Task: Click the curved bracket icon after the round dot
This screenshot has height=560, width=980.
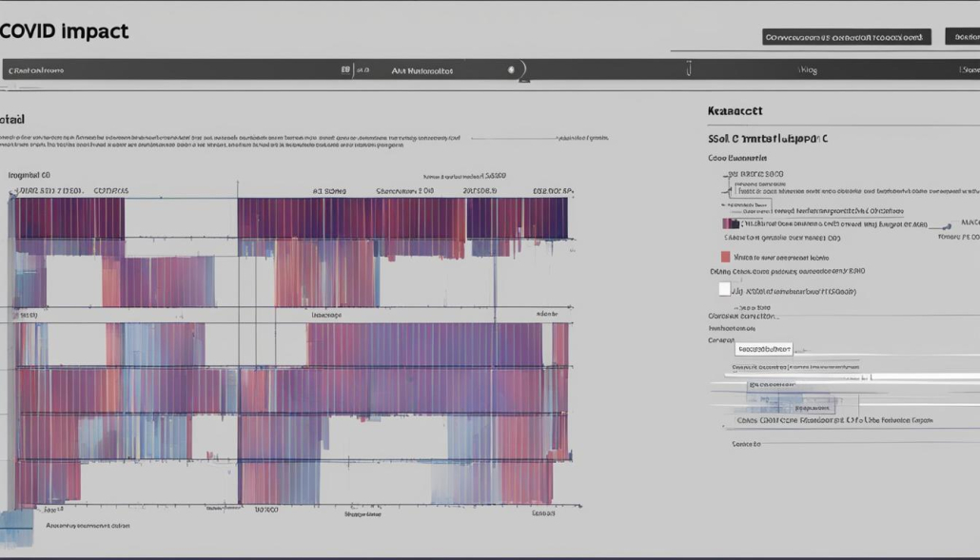Action: [523, 70]
